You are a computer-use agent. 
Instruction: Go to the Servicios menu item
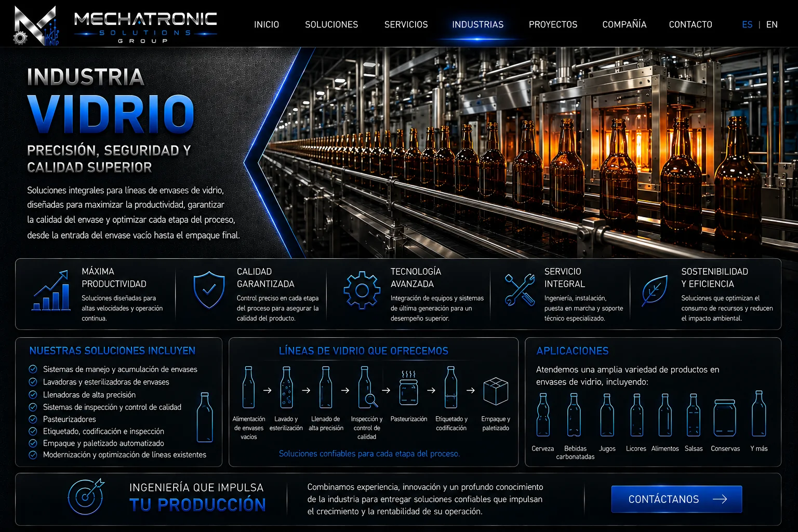[406, 24]
